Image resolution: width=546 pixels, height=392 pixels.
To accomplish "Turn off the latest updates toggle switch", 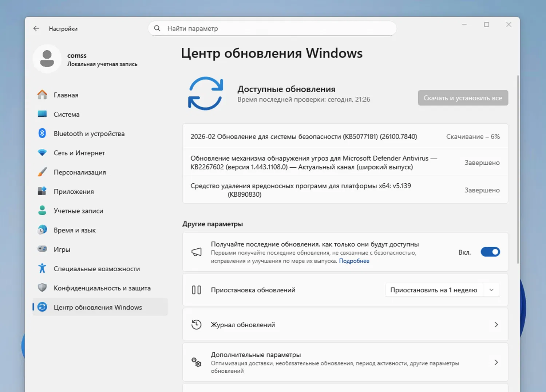I will (490, 252).
